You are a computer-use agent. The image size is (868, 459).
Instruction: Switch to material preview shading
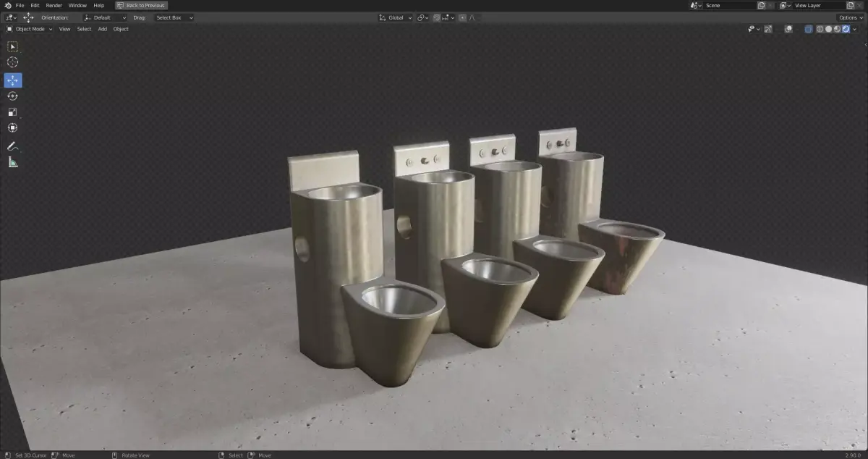click(837, 29)
